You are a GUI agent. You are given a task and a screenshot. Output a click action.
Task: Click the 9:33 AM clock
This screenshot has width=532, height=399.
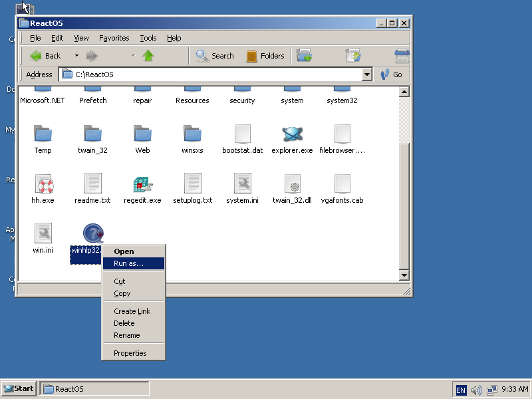coord(515,389)
